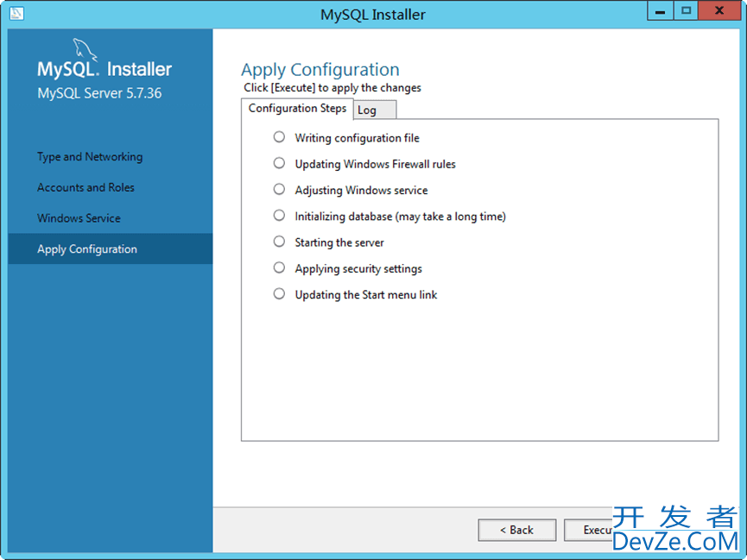Go to Windows Service step

coord(79,218)
